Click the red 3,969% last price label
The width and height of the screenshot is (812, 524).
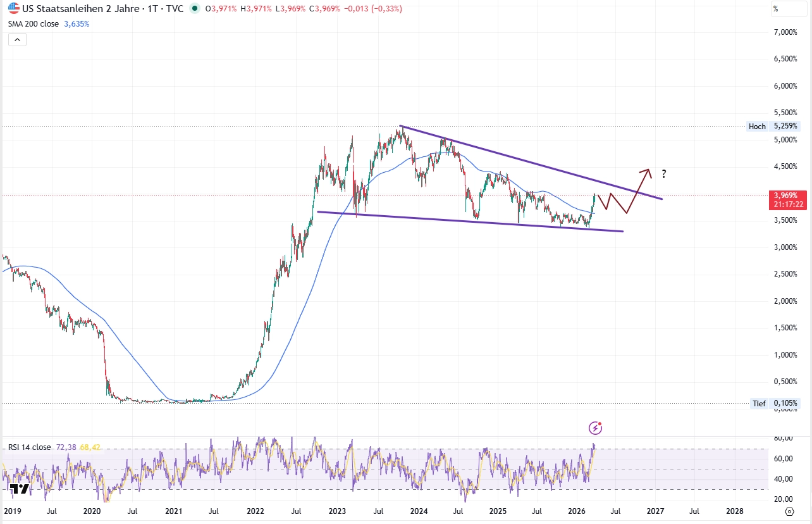point(787,197)
